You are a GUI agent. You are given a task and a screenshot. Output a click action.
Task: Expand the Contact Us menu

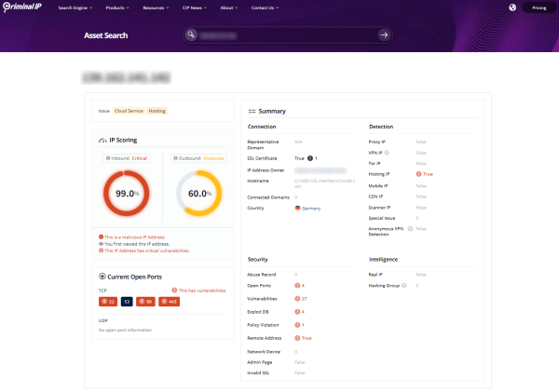(265, 7)
